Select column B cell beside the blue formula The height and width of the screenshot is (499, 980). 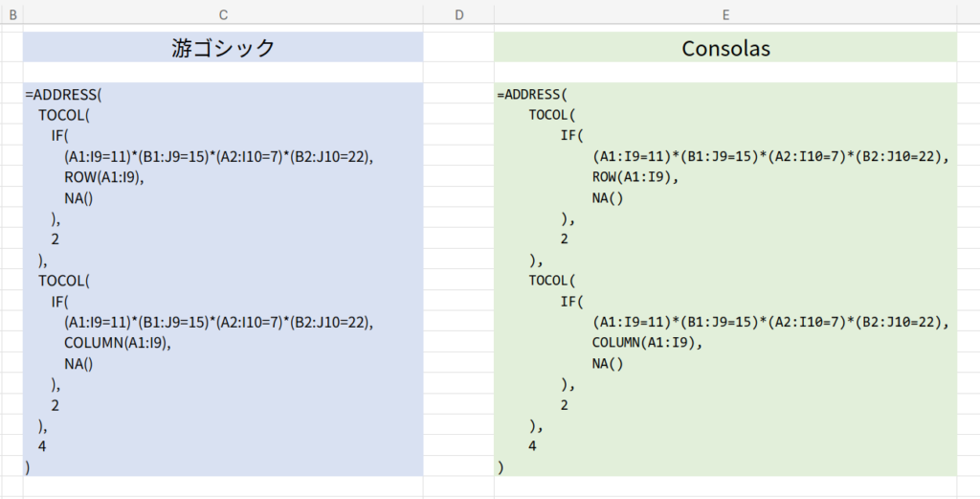pyautogui.click(x=11, y=279)
